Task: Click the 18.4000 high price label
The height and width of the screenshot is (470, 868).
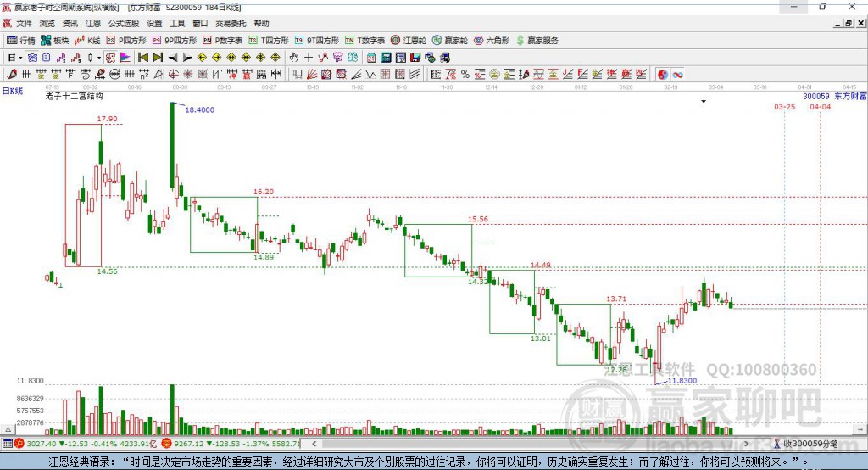Action: click(x=199, y=109)
